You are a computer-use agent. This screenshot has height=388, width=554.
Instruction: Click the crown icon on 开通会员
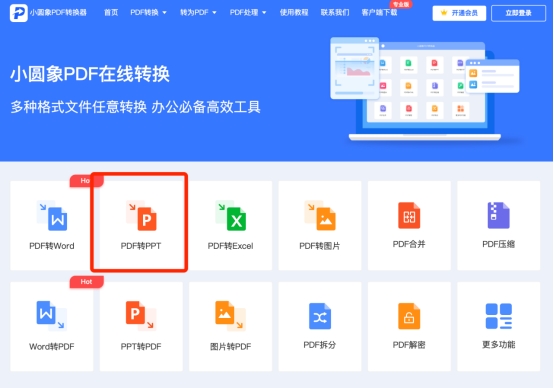444,13
